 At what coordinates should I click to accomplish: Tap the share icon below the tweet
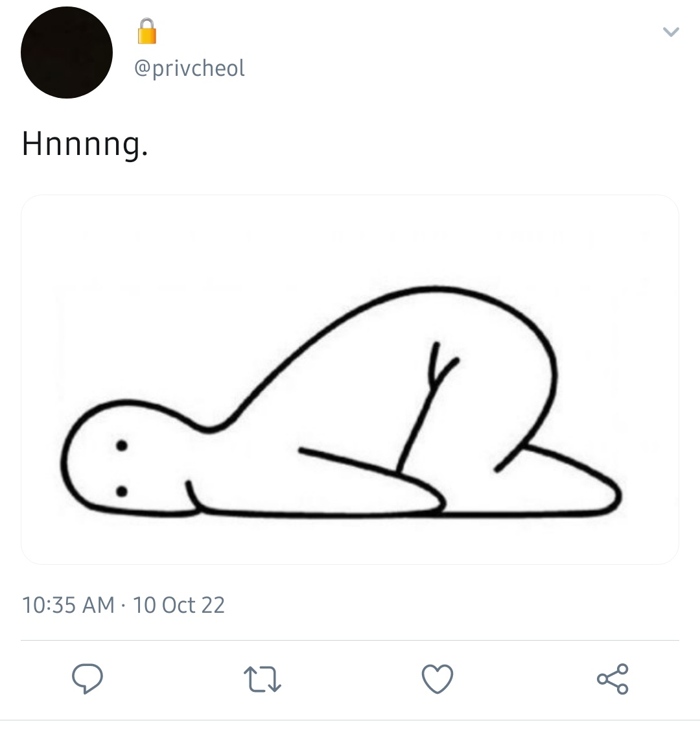click(x=612, y=679)
